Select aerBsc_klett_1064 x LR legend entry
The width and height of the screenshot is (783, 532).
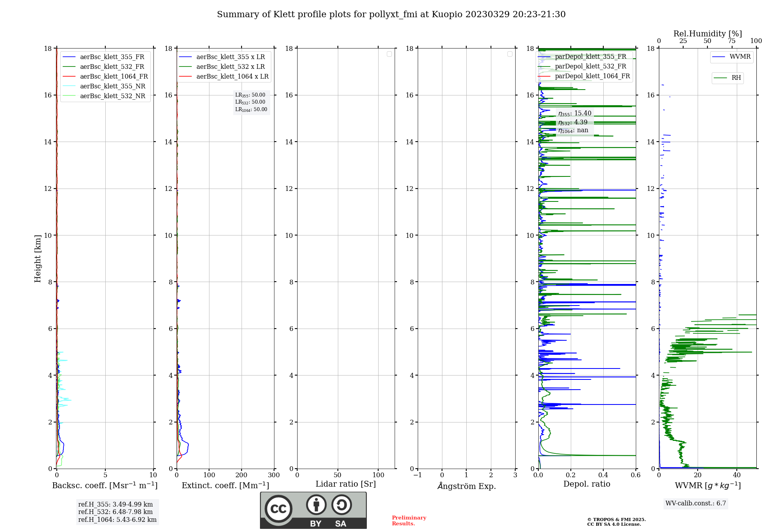(224, 76)
